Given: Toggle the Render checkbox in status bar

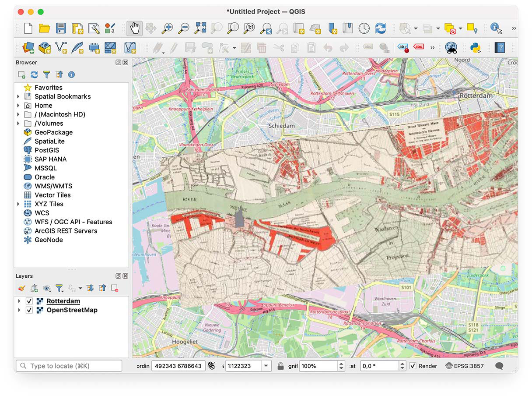Looking at the screenshot, I should point(413,366).
